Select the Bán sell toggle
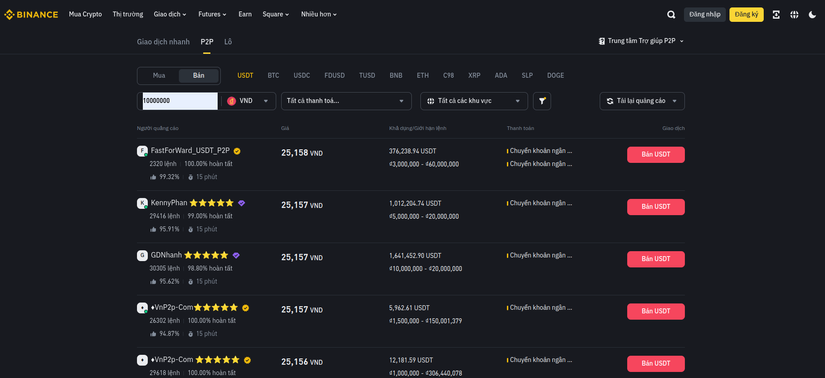 click(198, 75)
